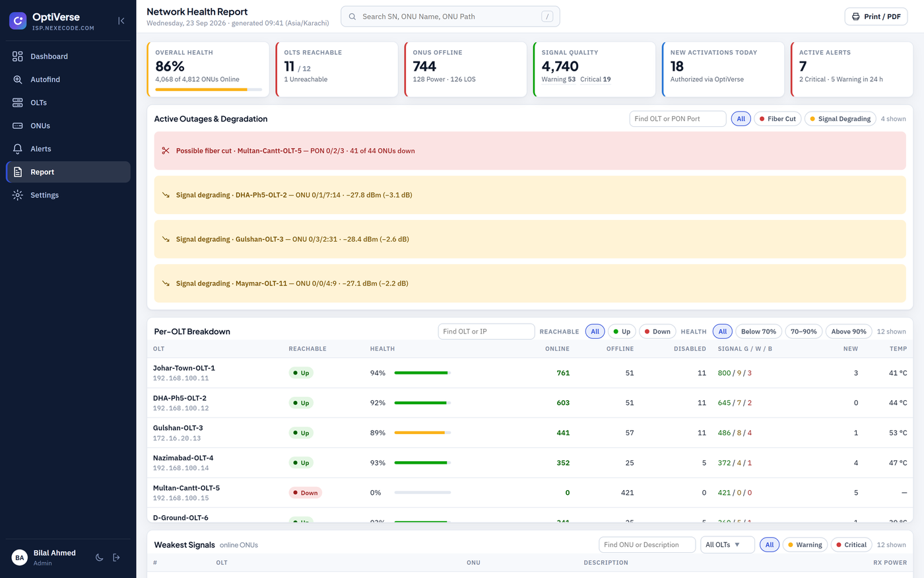Sort table by the HEALTH column header
This screenshot has height=578, width=924.
[x=383, y=349]
